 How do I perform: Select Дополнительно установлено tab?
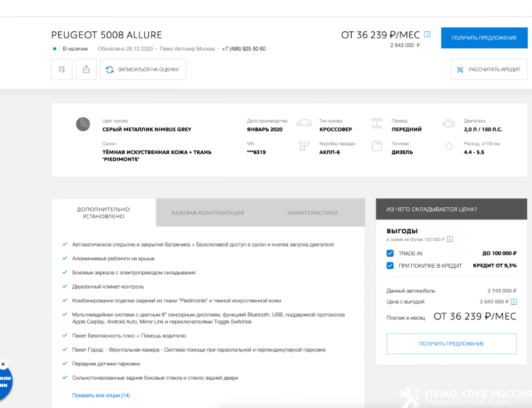click(103, 213)
